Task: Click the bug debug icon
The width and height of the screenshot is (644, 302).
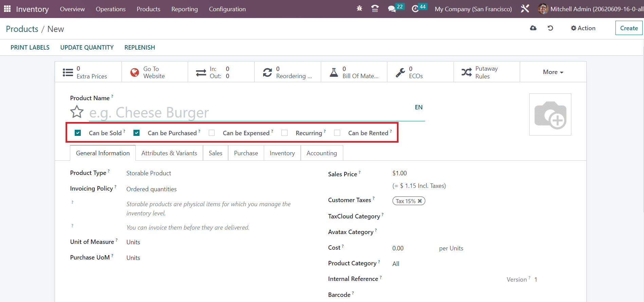Action: click(359, 9)
